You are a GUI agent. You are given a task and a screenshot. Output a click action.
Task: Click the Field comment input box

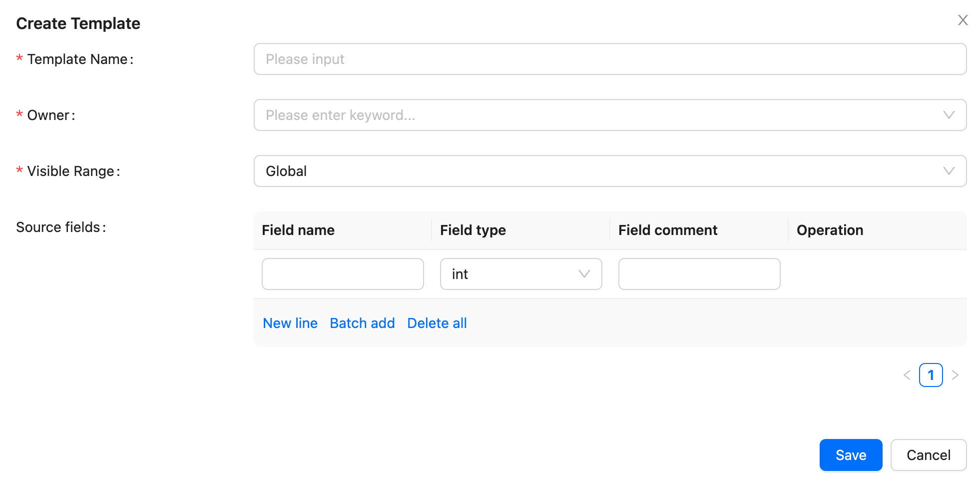tap(699, 274)
